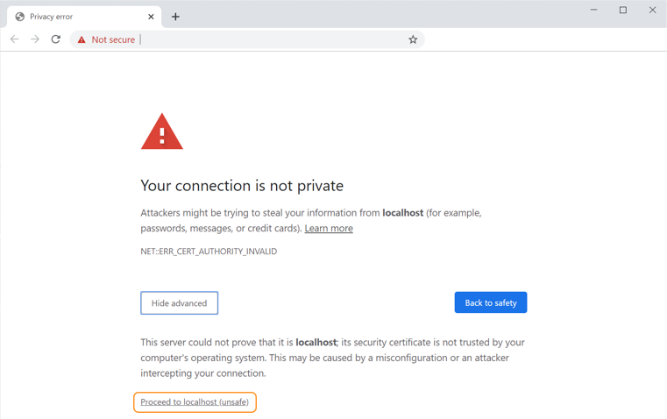Open the Learn more link
667x419 pixels.
[x=328, y=228]
